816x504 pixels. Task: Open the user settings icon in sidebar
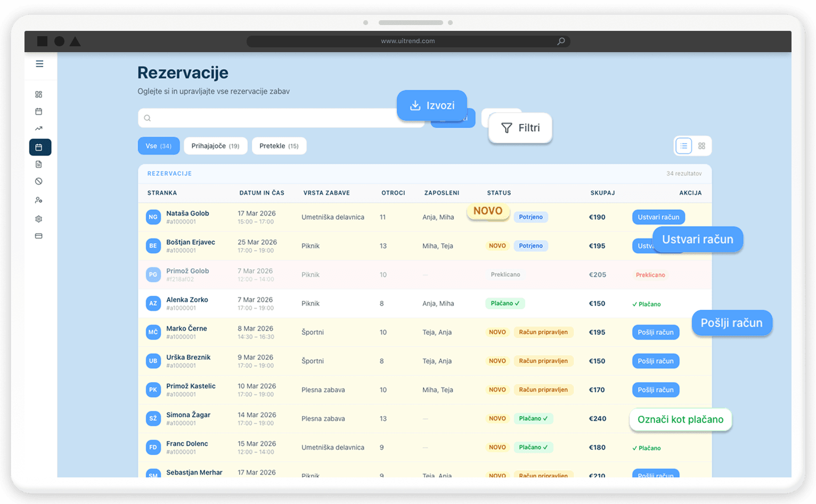39,201
